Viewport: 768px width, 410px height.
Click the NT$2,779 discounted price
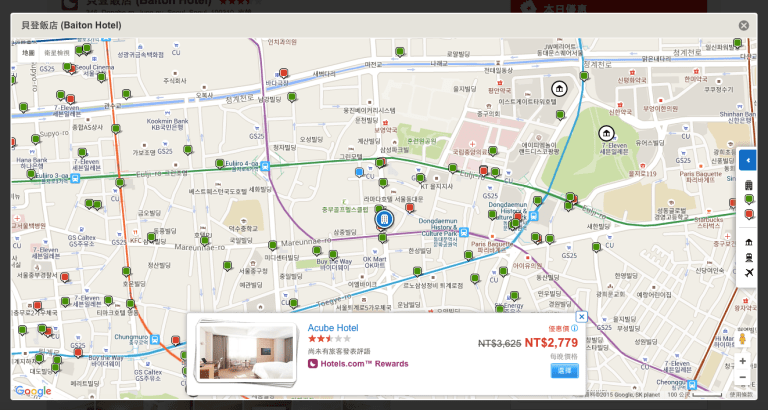tap(551, 342)
